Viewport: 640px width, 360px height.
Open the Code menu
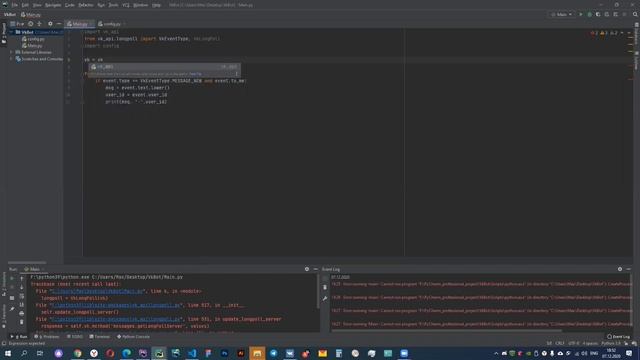[x=70, y=5]
